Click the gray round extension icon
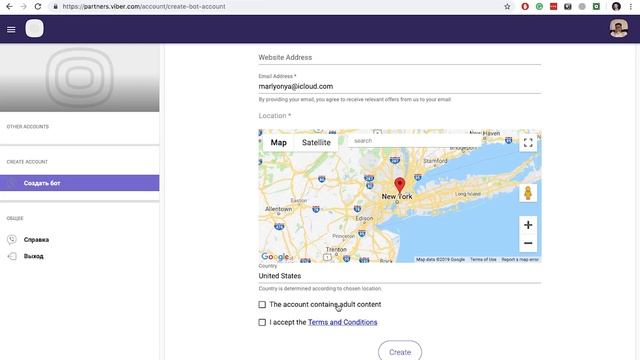 pos(582,7)
